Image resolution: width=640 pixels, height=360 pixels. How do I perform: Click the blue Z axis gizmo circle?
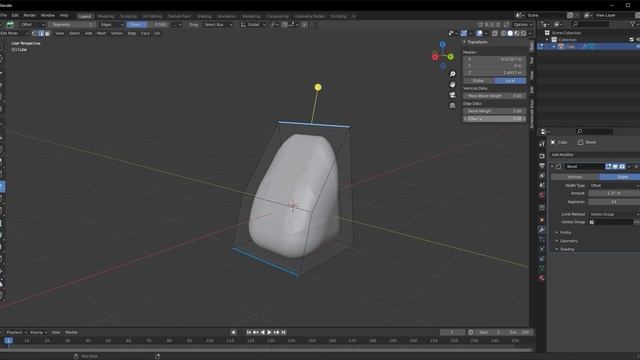pyautogui.click(x=442, y=44)
